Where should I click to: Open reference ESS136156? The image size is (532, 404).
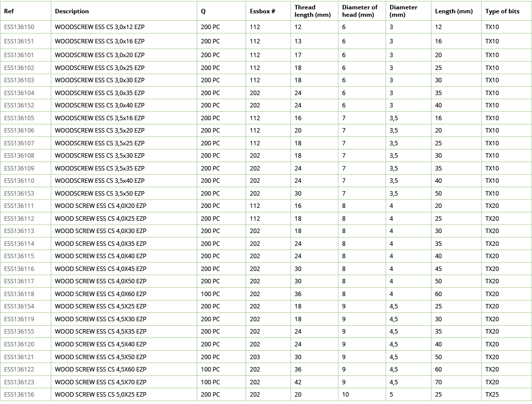coord(20,394)
